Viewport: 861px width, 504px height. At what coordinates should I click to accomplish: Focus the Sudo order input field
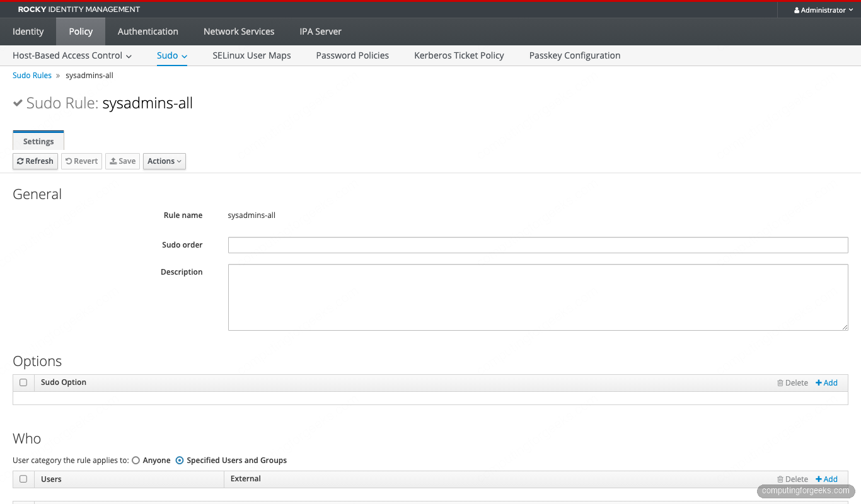tap(538, 245)
